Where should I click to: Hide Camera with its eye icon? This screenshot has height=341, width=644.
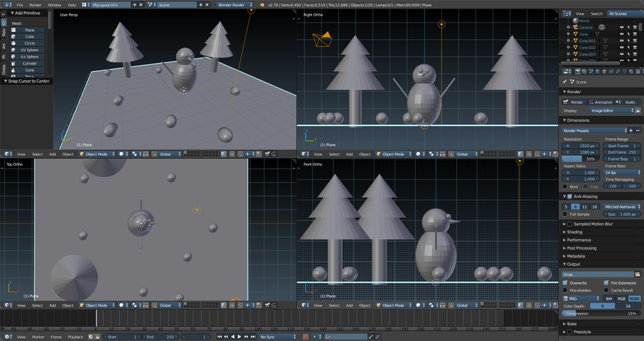pyautogui.click(x=621, y=27)
